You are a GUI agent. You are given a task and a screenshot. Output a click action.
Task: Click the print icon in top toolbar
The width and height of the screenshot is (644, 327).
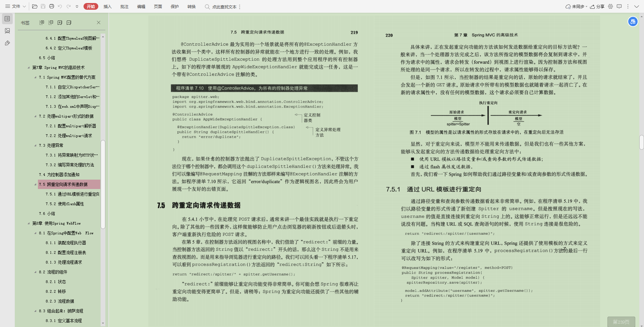pyautogui.click(x=52, y=6)
